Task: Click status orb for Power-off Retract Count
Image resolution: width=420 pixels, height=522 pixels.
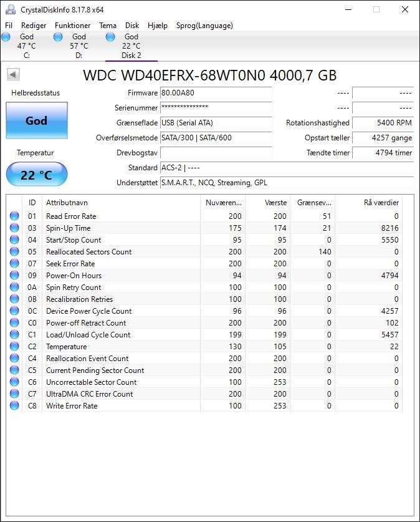Action: pos(14,322)
